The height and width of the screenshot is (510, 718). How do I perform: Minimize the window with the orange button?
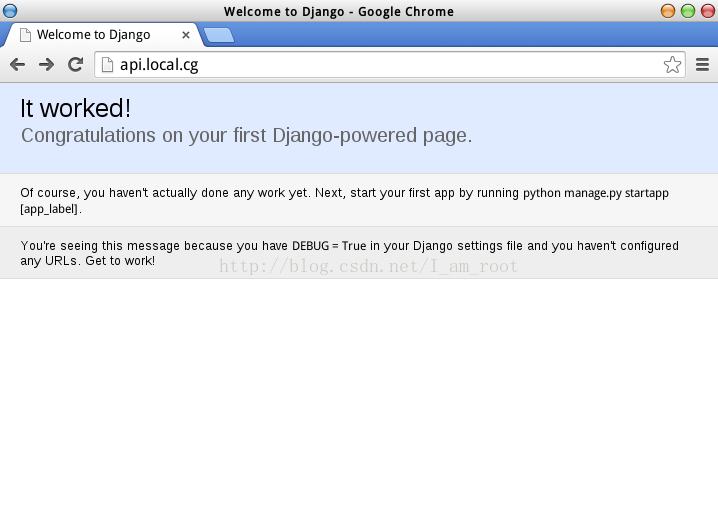668,11
